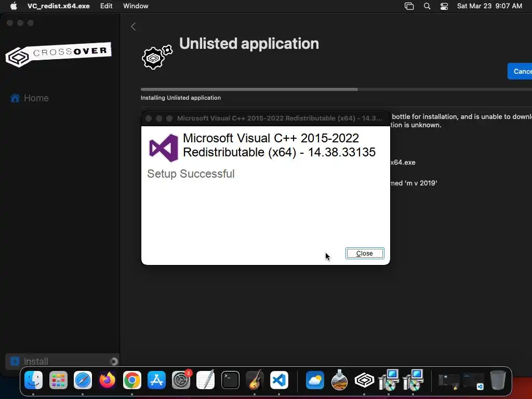This screenshot has width=532, height=399.
Task: Open Trash in the Dock
Action: point(497,380)
